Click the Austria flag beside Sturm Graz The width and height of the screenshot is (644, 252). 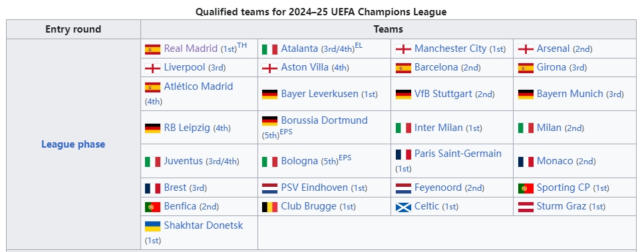click(x=526, y=207)
